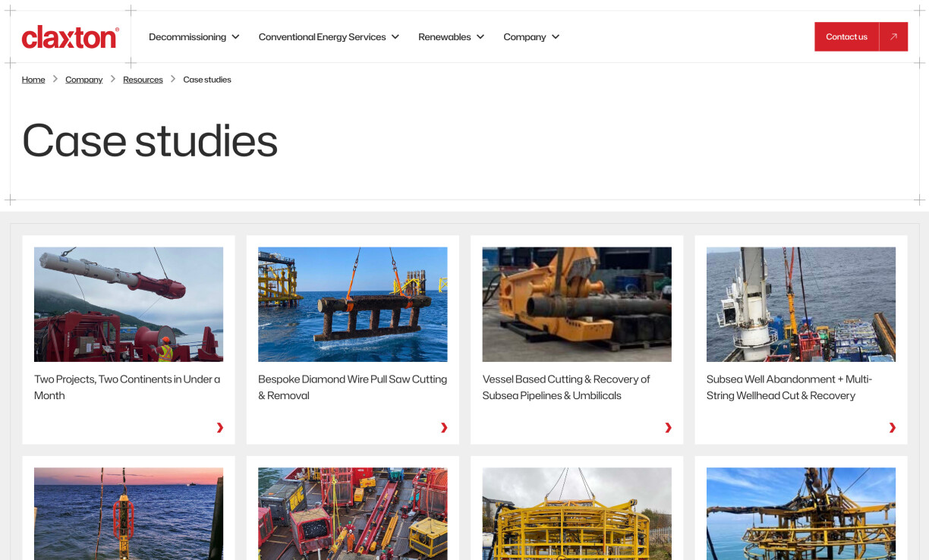Viewport: 929px width, 560px height.
Task: Expand the Company navigation dropdown
Action: tap(531, 36)
